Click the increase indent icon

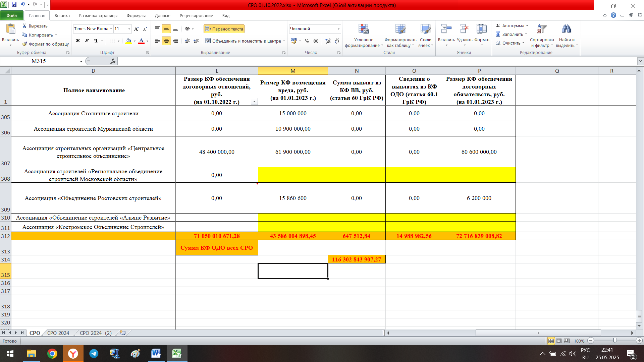tap(197, 41)
